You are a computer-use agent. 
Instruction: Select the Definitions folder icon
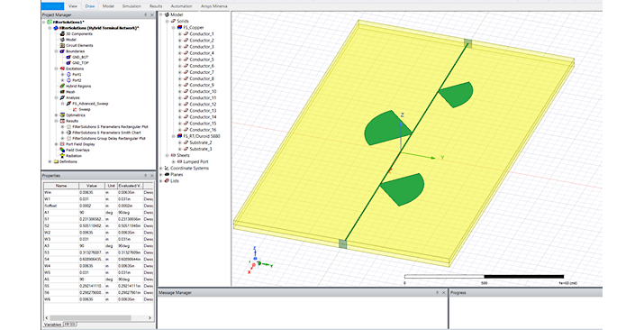click(56, 161)
